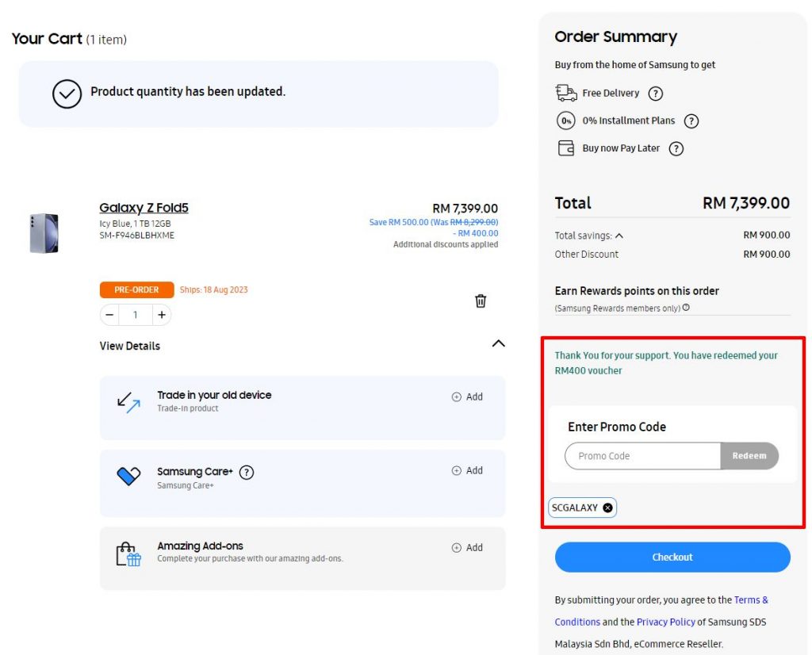Viewport: 812px width, 655px height.
Task: Click the Checkout button
Action: pyautogui.click(x=672, y=557)
